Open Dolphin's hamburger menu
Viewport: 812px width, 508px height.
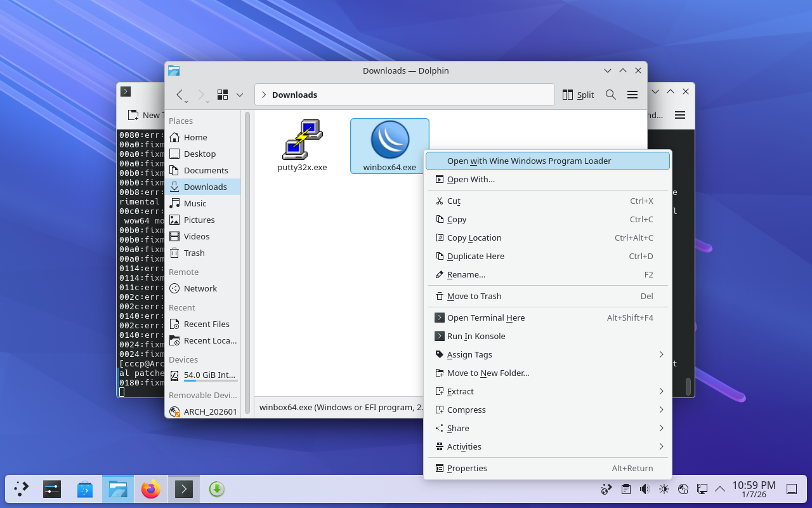tap(632, 95)
